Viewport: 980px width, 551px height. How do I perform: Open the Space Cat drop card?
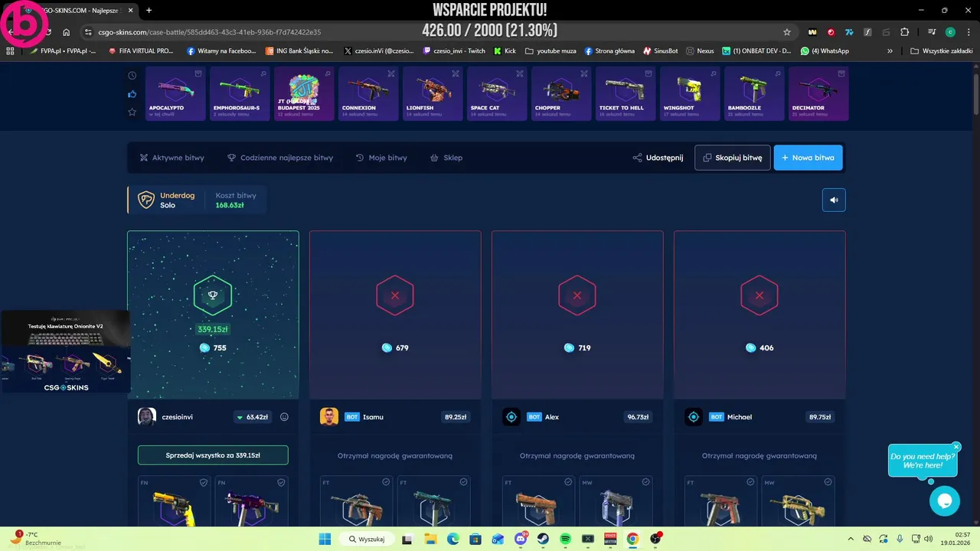click(x=497, y=93)
